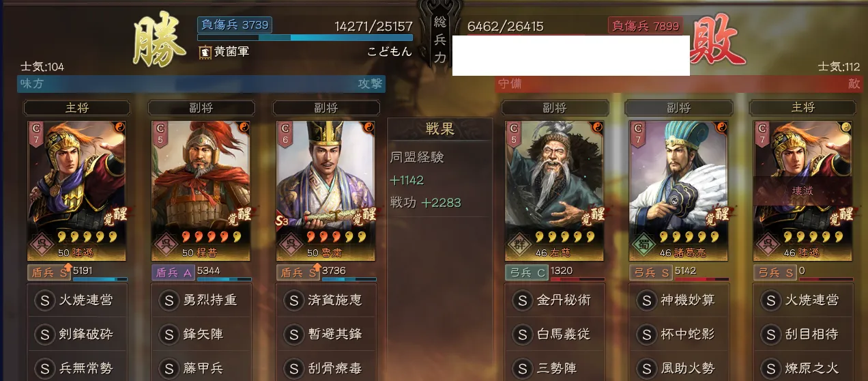Click the ally troop strength bar 14271/25157
868x381 pixels.
click(305, 38)
